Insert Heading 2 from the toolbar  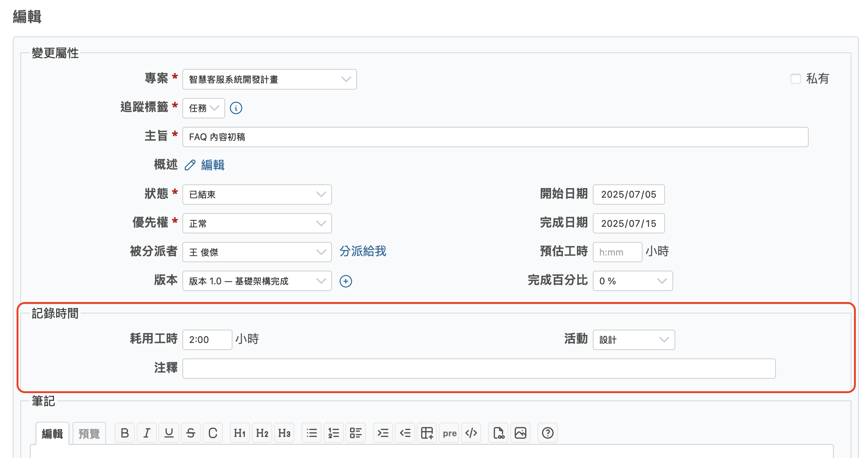(262, 433)
